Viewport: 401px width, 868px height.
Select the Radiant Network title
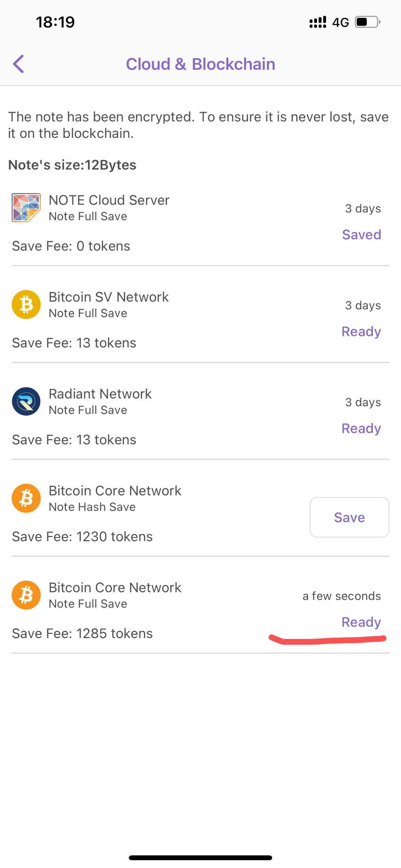(x=100, y=394)
